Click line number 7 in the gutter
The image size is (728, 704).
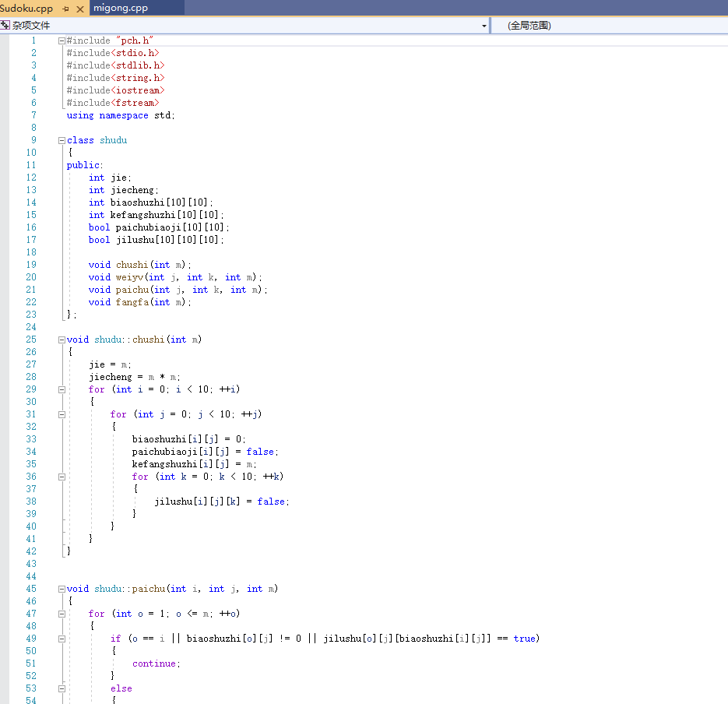click(33, 115)
